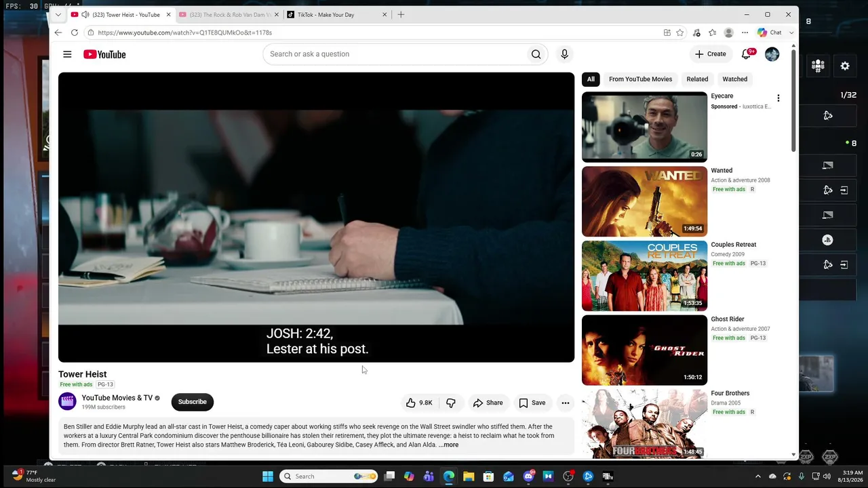Viewport: 868px width, 488px height.
Task: Click the Share button
Action: tap(488, 403)
